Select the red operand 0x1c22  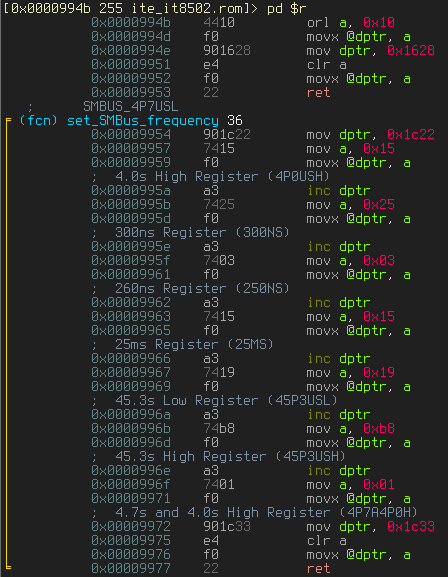pyautogui.click(x=411, y=135)
